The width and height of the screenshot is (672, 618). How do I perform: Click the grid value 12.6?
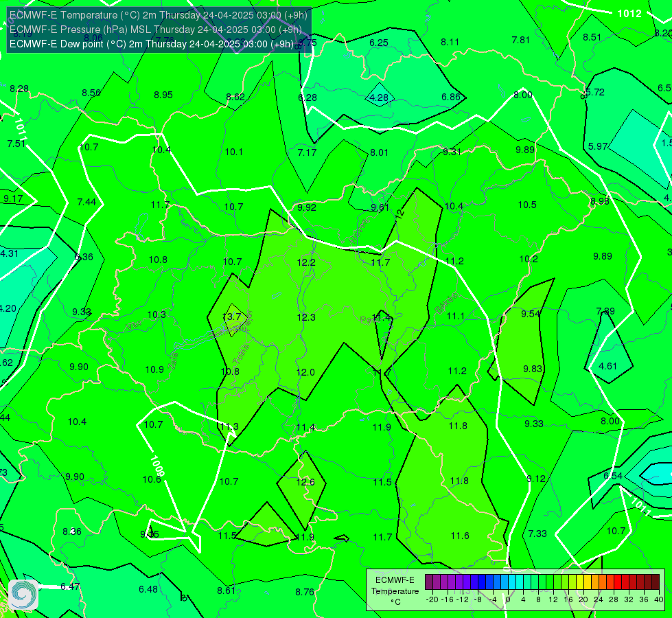pos(305,482)
